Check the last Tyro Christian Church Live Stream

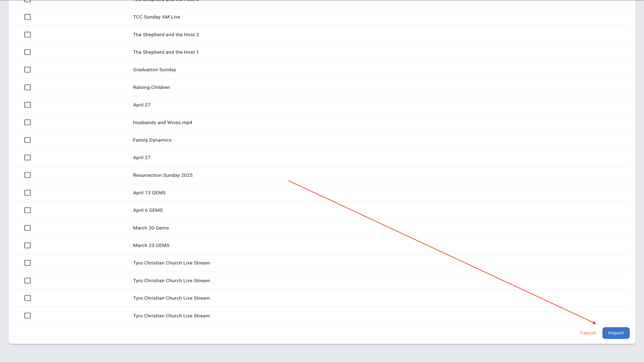coord(28,316)
